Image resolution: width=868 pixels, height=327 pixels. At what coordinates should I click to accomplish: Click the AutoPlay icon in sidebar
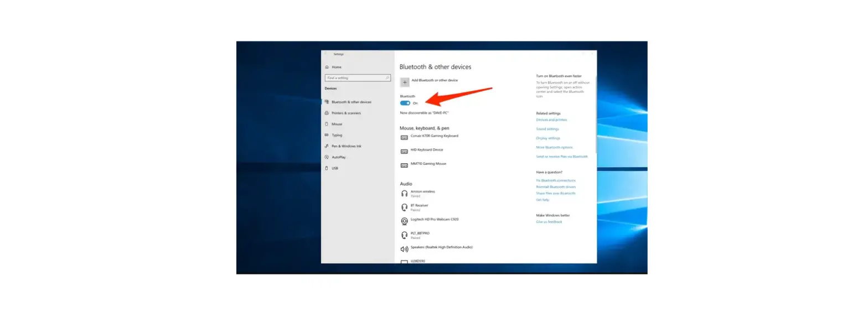327,157
